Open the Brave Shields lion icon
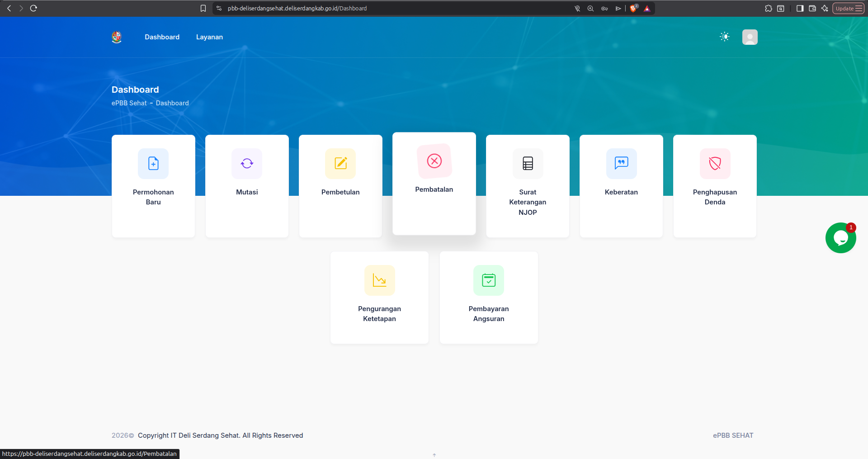Image resolution: width=868 pixels, height=459 pixels. pos(633,8)
